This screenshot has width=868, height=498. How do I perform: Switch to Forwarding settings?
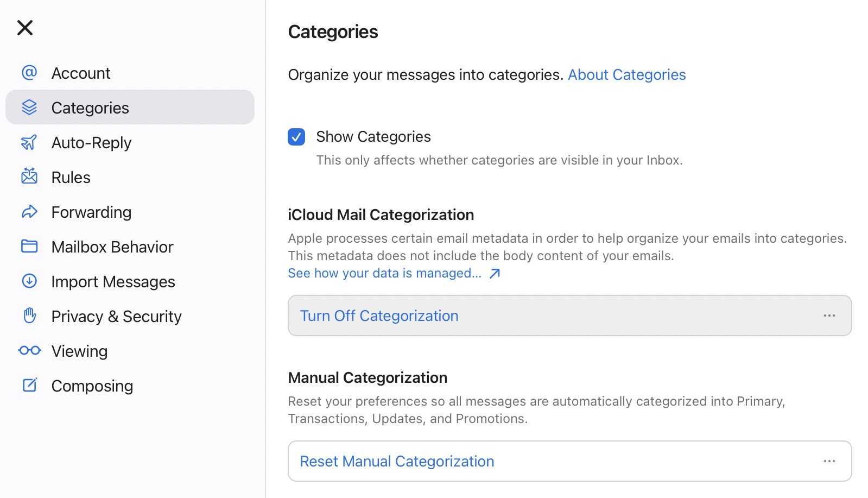tap(130, 212)
